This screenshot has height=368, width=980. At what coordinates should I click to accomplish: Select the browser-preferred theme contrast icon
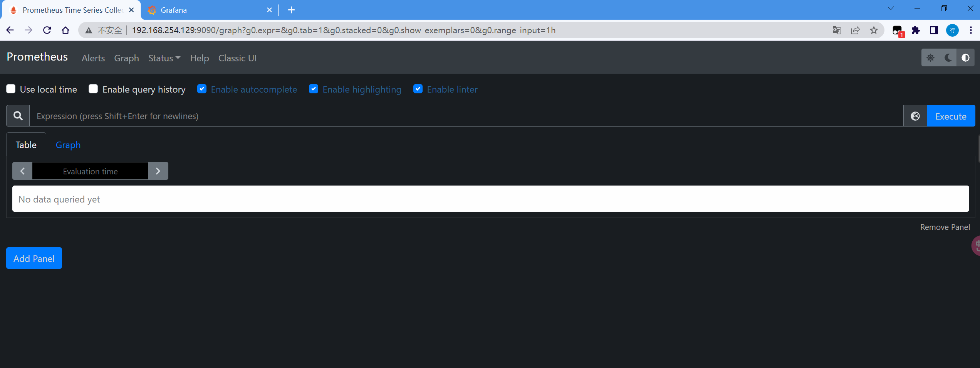965,58
